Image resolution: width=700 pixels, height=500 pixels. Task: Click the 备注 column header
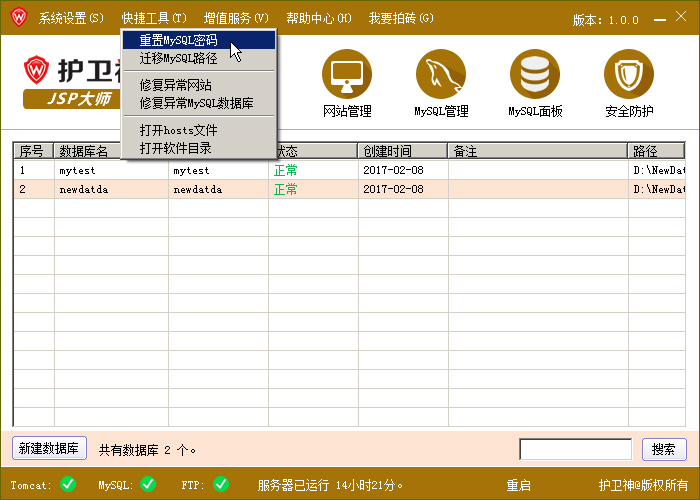click(x=538, y=151)
